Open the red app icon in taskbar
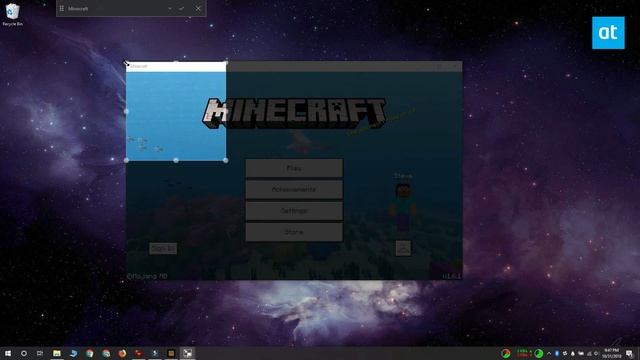The width and height of the screenshot is (640, 360). (x=138, y=353)
